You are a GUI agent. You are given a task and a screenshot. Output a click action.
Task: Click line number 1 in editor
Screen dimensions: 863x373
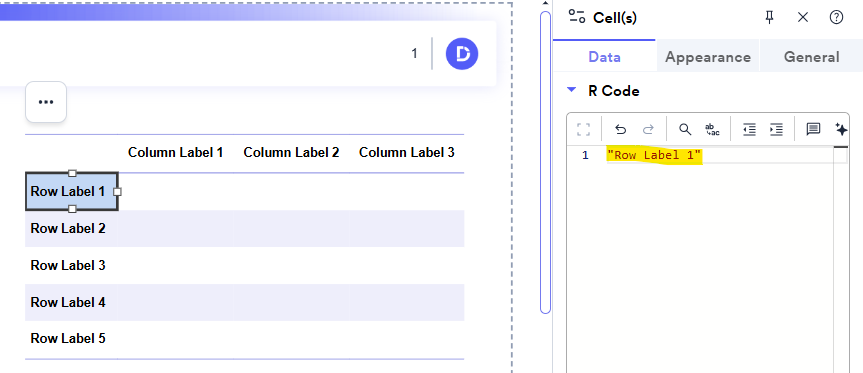click(x=585, y=156)
